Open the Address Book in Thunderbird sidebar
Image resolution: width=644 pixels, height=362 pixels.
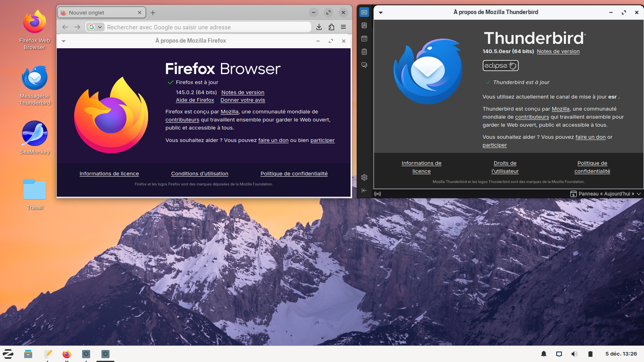point(364,25)
